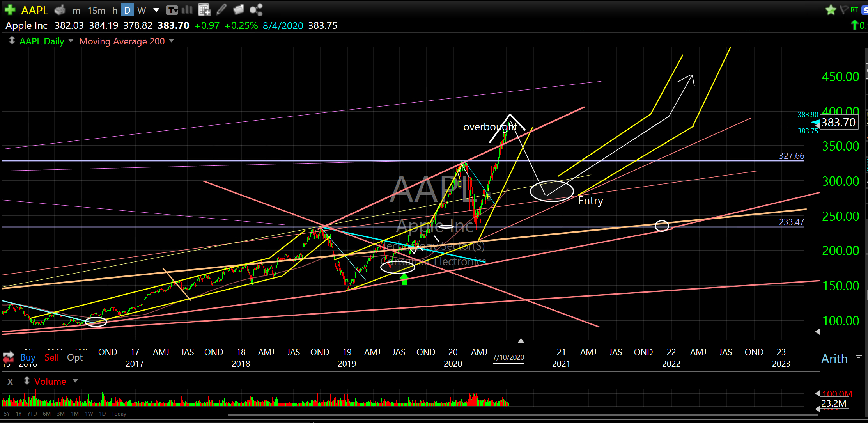Open the add indicator grid icon
Screen dimensions: 868x423
tap(204, 10)
